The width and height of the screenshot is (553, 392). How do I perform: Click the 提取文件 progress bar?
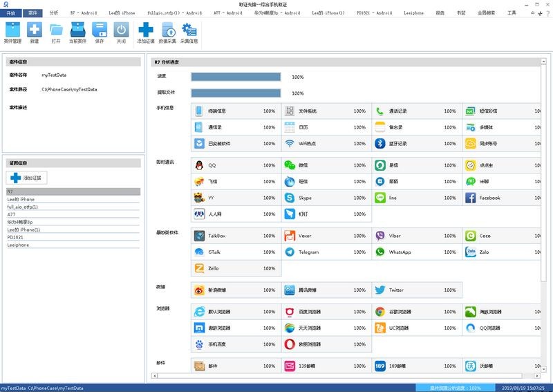tap(236, 93)
